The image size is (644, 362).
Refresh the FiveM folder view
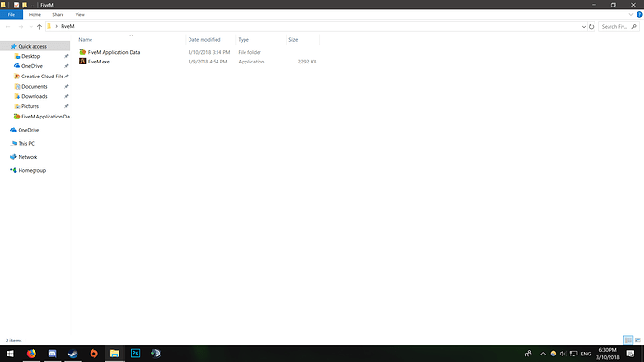click(591, 27)
